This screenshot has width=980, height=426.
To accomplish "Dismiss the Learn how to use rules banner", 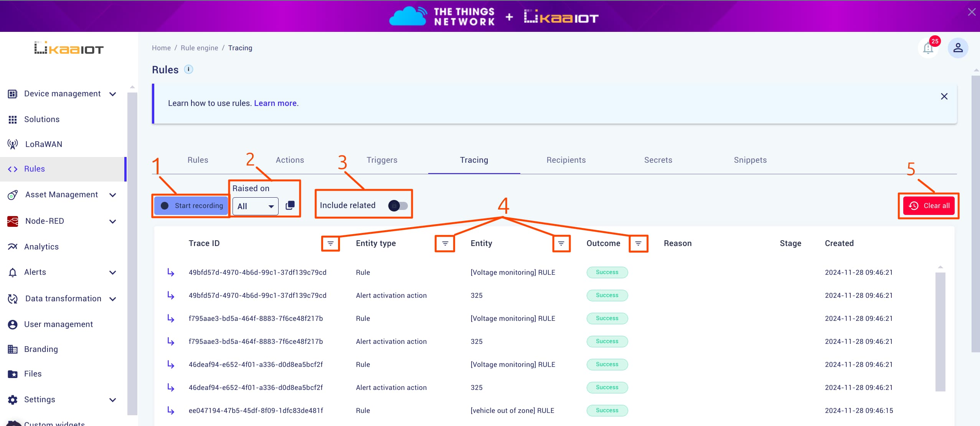I will tap(944, 96).
